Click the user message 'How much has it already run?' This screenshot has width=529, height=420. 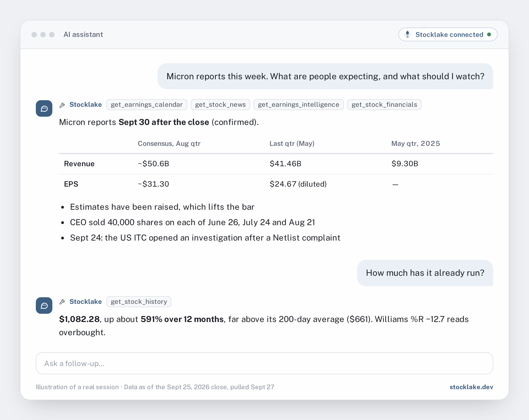425,273
